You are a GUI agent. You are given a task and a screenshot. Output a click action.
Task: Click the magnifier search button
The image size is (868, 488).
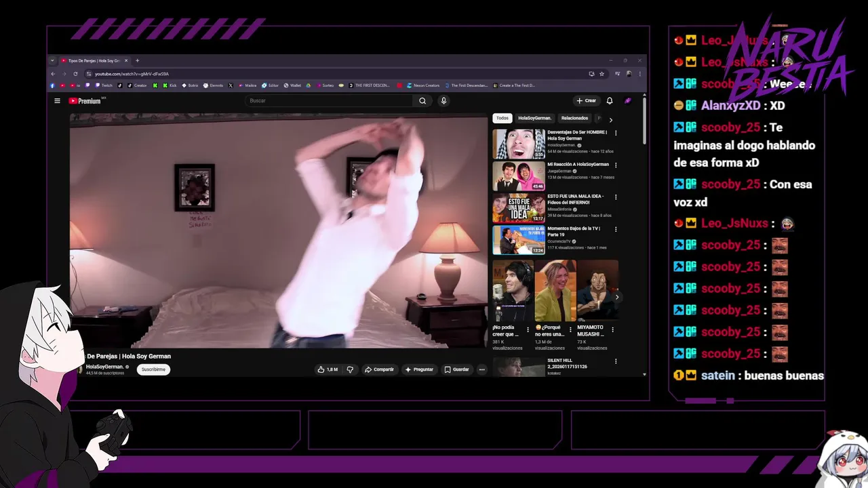422,101
